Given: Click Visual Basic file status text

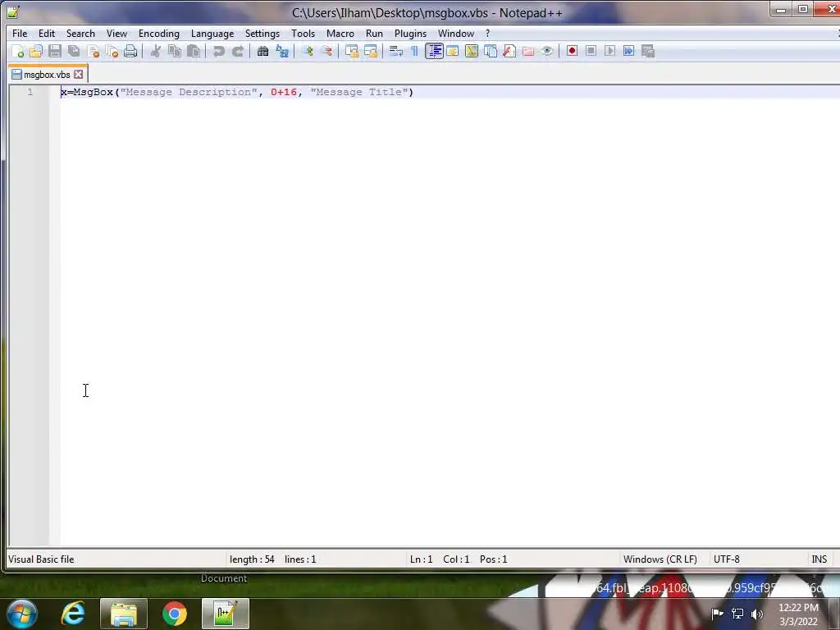Looking at the screenshot, I should pyautogui.click(x=41, y=559).
